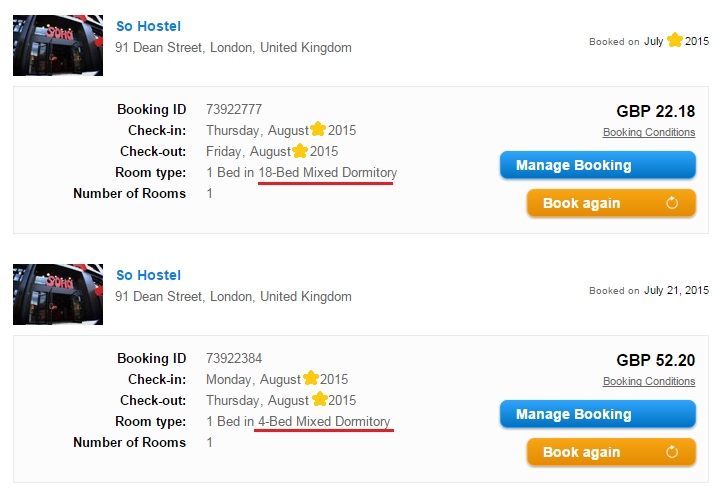Viewport: 724px width, 493px height.
Task: Click star icon on first check-in date
Action: pos(318,130)
